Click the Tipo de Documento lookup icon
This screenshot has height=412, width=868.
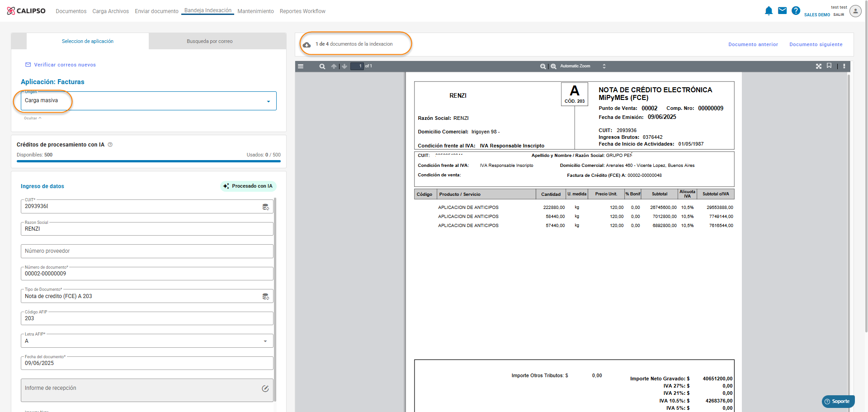click(266, 297)
